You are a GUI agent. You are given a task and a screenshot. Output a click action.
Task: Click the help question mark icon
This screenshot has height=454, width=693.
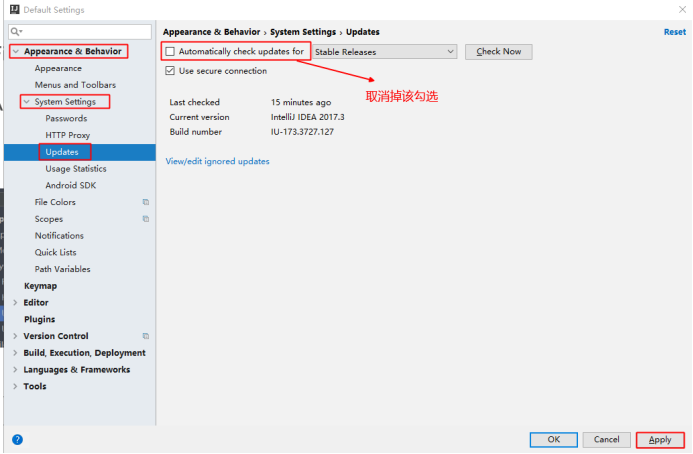pyautogui.click(x=17, y=439)
